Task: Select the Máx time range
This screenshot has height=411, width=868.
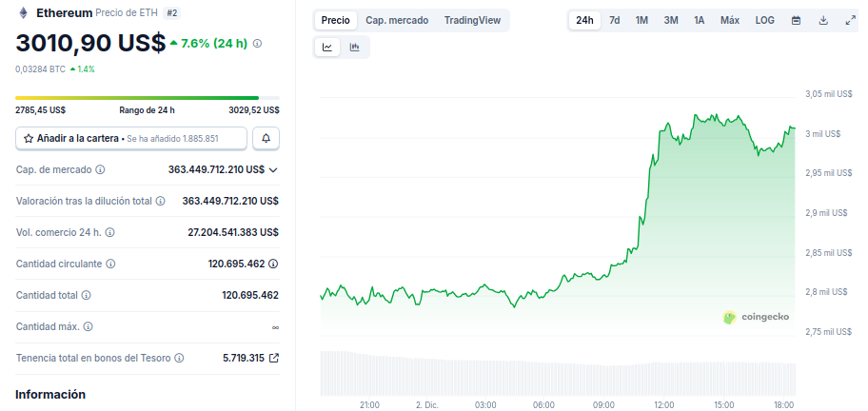Action: click(x=730, y=20)
